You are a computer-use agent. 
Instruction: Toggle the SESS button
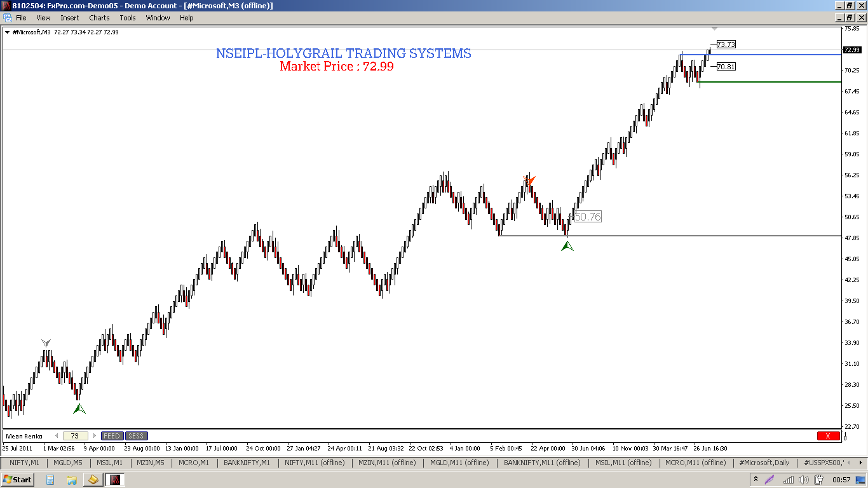click(x=136, y=436)
